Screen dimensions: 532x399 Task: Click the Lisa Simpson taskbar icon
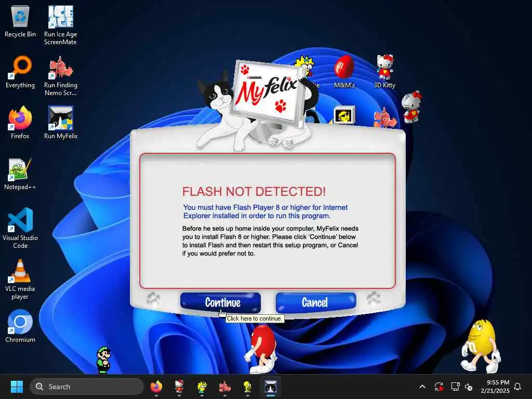(202, 387)
